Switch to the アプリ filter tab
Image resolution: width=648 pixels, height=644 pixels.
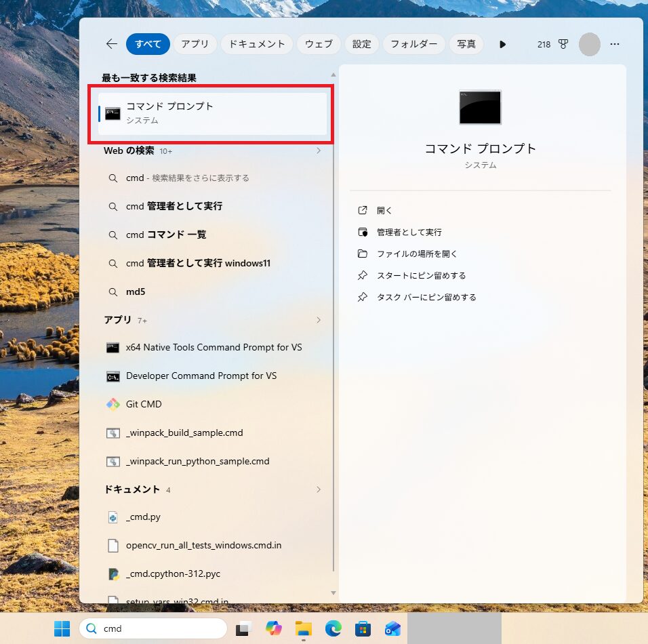coord(195,44)
